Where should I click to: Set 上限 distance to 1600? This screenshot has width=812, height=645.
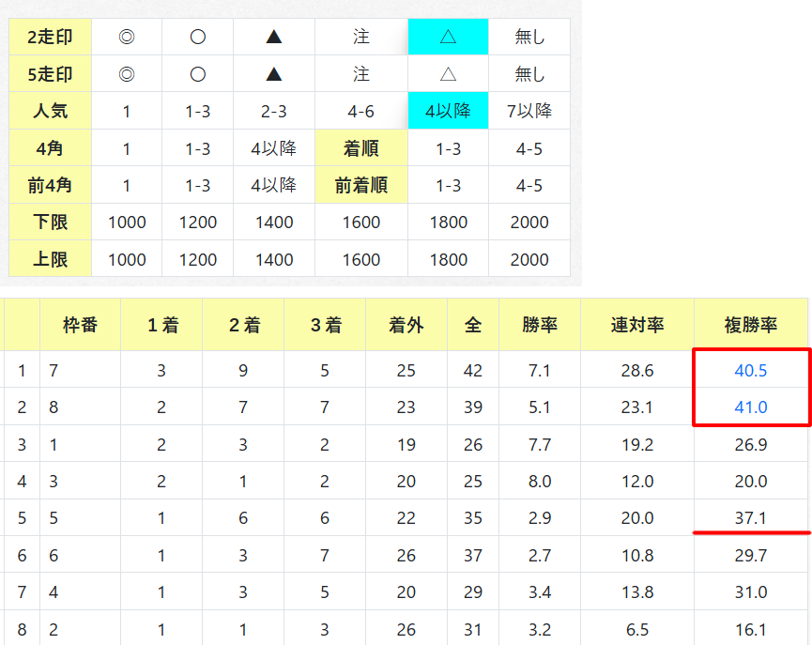[361, 259]
